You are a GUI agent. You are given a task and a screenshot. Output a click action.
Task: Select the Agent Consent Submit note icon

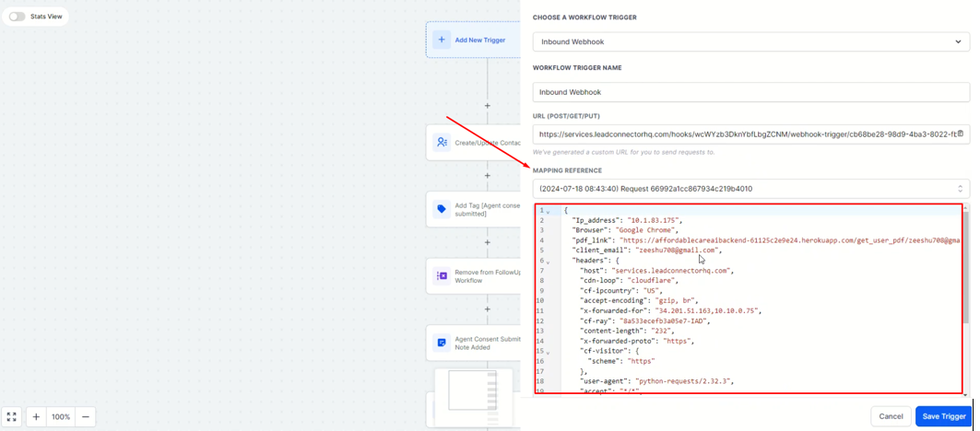[442, 343]
